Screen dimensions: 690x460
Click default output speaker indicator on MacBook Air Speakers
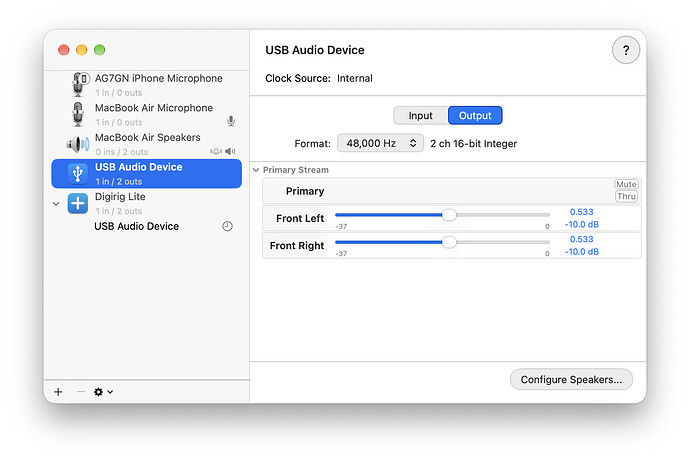[230, 151]
